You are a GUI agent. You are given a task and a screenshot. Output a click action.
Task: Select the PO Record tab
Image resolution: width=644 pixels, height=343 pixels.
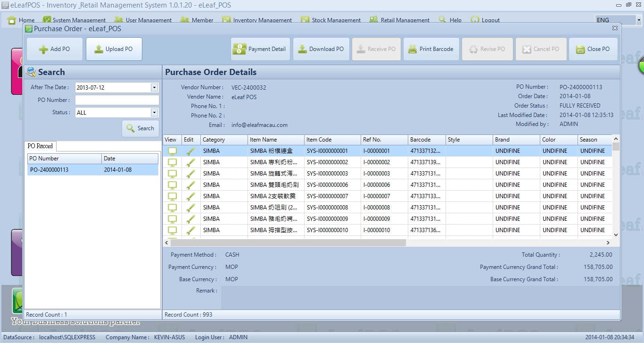[40, 146]
